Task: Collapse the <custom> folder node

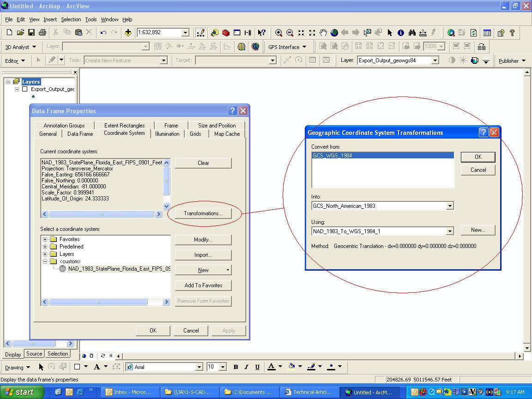Action: 45,261
